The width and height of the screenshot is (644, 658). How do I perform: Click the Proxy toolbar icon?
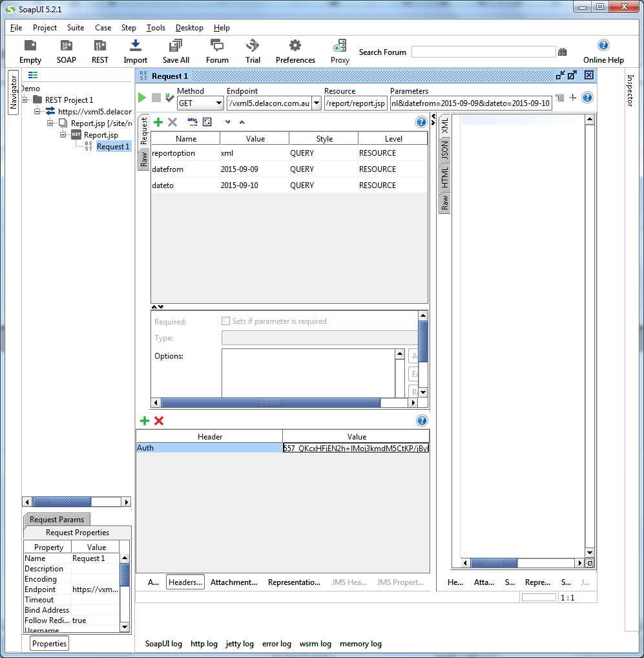[340, 46]
